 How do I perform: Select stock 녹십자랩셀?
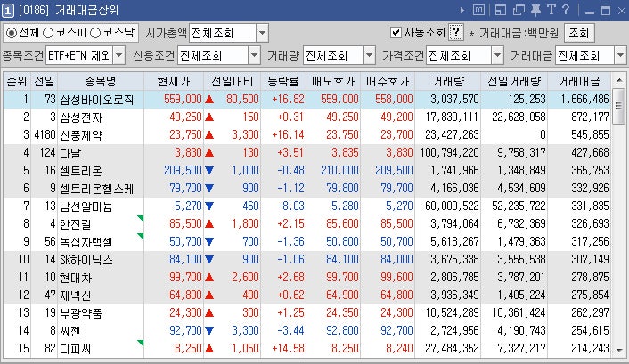click(86, 242)
